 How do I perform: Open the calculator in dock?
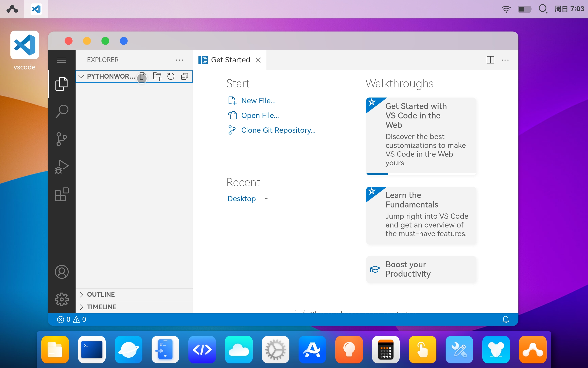(386, 350)
